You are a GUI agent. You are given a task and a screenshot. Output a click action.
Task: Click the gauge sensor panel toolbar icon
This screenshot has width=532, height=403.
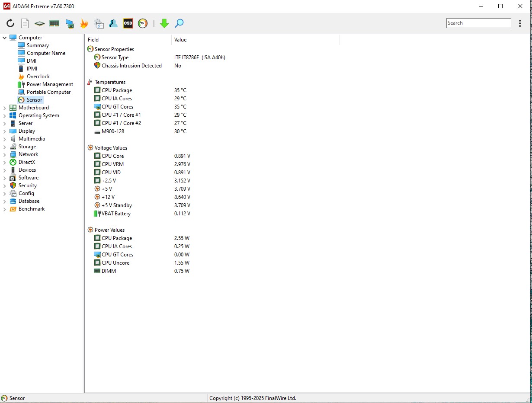[143, 23]
